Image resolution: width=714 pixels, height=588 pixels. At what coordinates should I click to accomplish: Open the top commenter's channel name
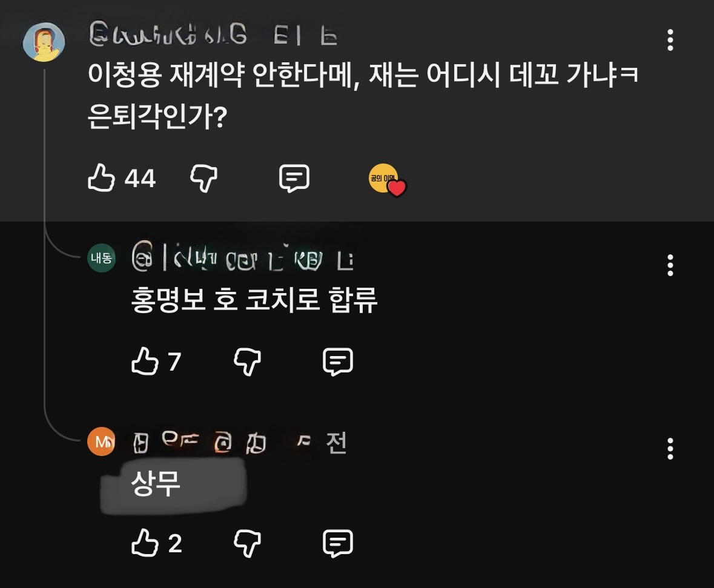(212, 36)
